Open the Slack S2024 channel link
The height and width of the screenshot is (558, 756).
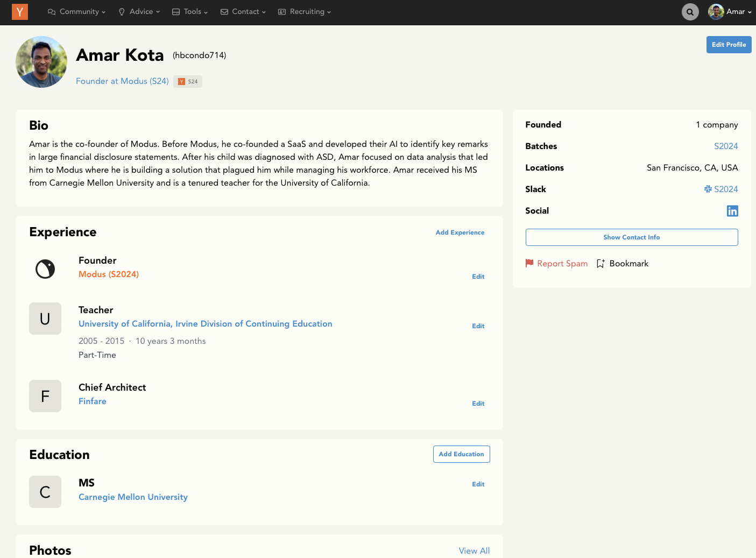(x=721, y=189)
